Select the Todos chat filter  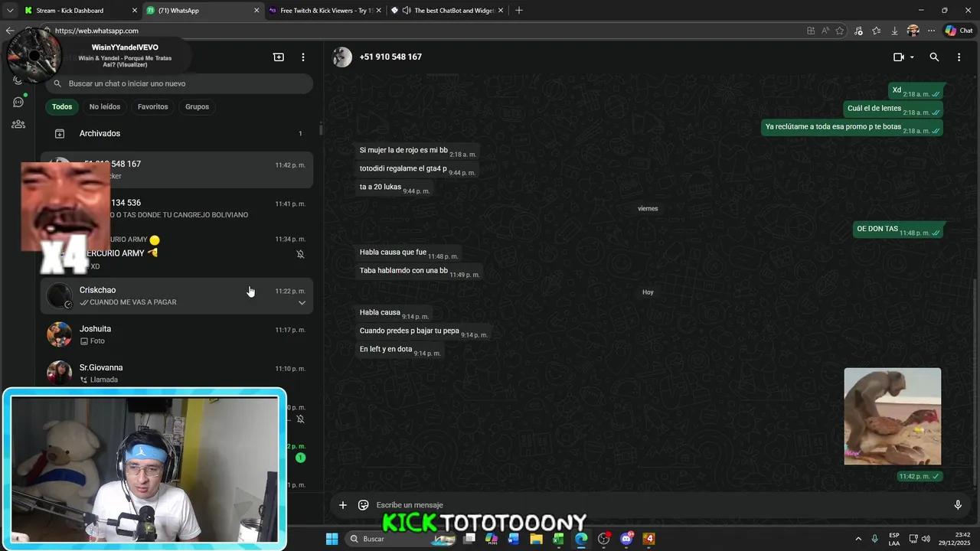[62, 107]
